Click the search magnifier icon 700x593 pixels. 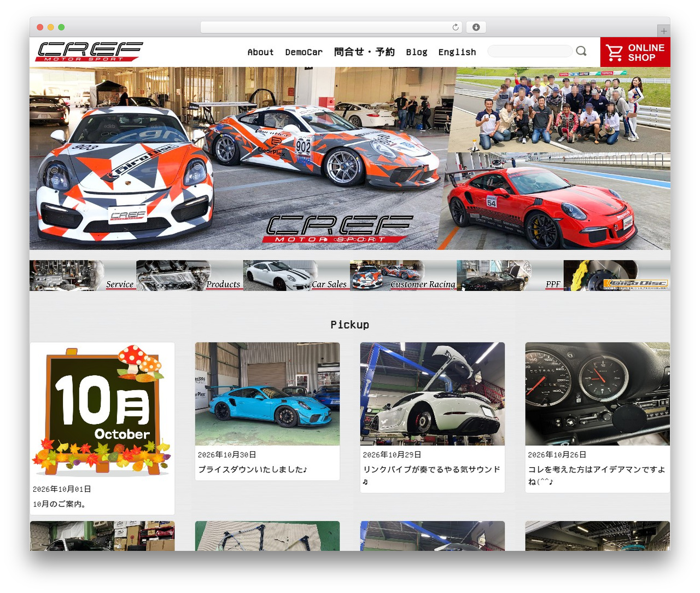pos(581,51)
